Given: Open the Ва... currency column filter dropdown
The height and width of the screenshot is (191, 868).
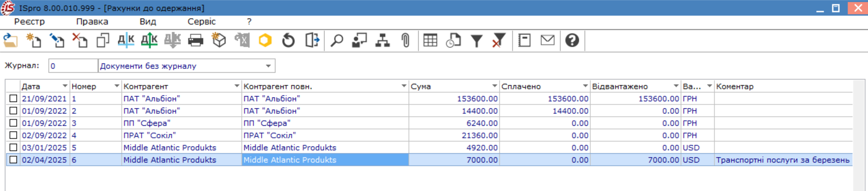Looking at the screenshot, I should (x=709, y=86).
